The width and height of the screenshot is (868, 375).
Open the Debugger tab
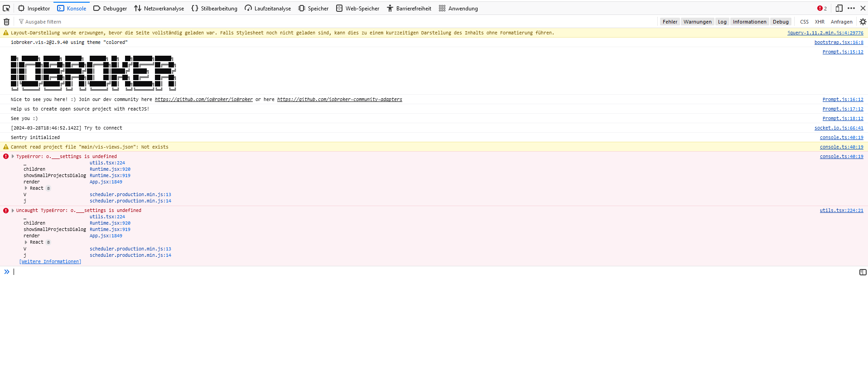(110, 8)
